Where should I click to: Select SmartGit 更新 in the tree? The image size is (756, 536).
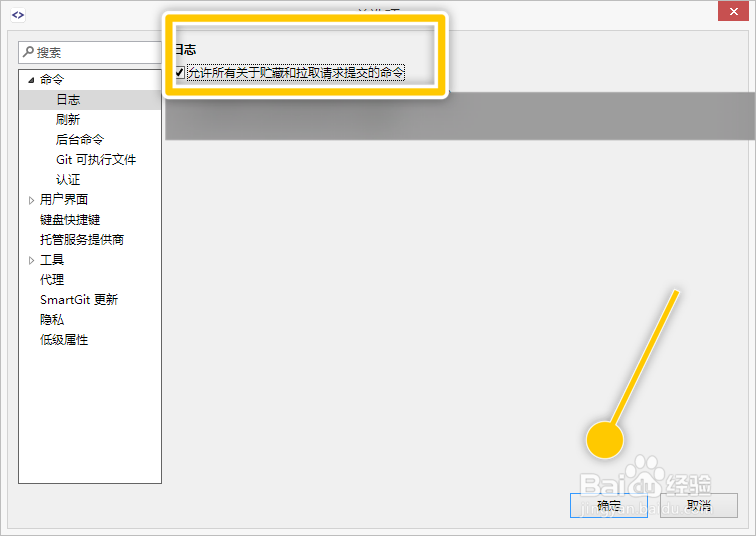click(x=79, y=300)
